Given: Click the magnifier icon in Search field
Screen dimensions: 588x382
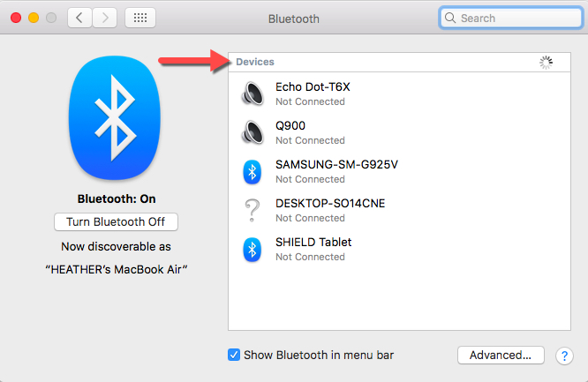Looking at the screenshot, I should [450, 18].
